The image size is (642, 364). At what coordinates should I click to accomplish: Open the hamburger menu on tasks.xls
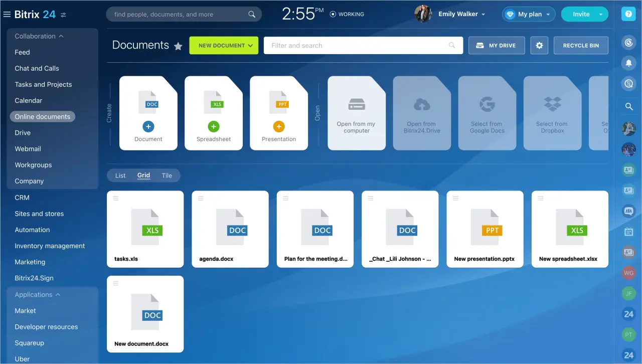pyautogui.click(x=116, y=199)
